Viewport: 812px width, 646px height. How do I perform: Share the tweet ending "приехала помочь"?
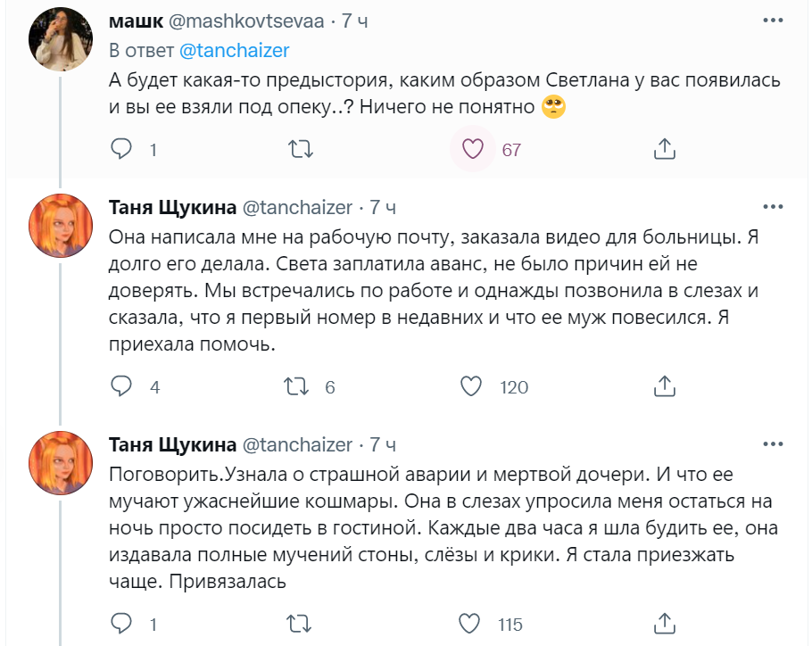click(663, 386)
